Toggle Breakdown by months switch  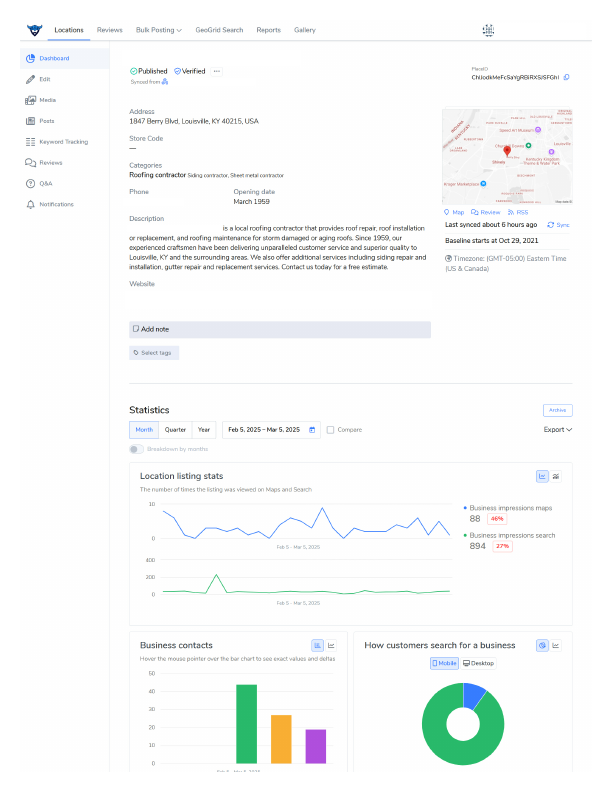136,449
